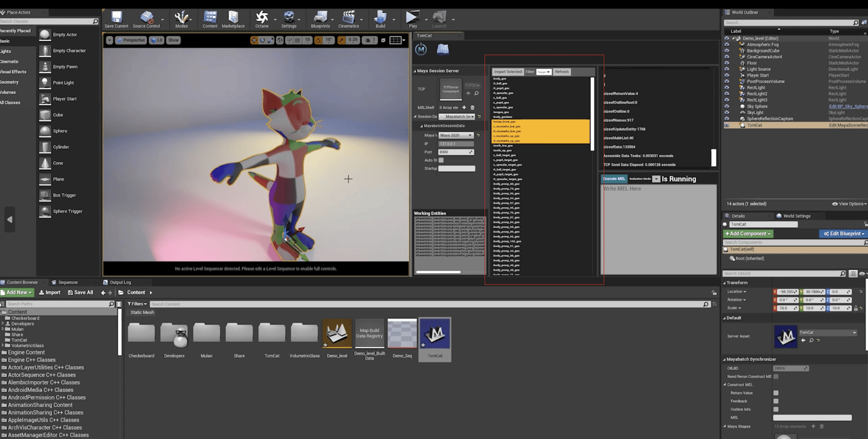The image size is (868, 439).
Task: Toggle visibility of AtmosphericFog actor
Action: coord(726,44)
